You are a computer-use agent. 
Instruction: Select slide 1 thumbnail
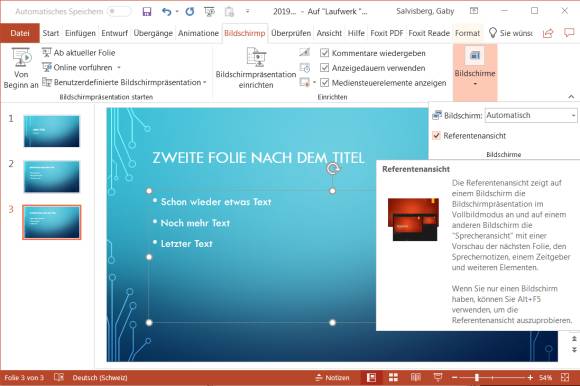tap(52, 131)
